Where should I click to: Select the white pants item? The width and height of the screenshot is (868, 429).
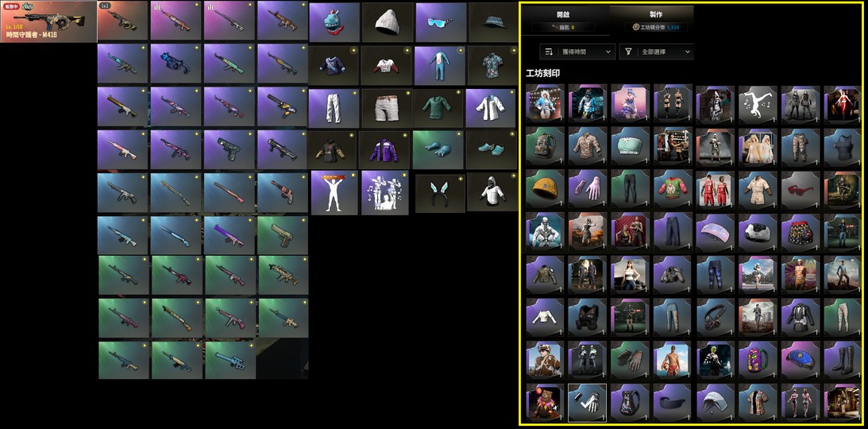334,109
